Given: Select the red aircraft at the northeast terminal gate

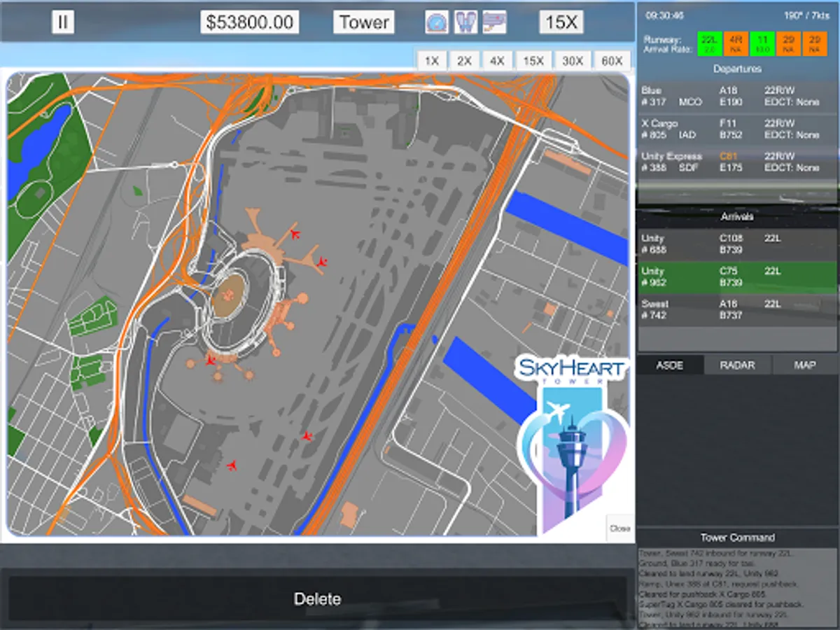Looking at the screenshot, I should point(322,262).
